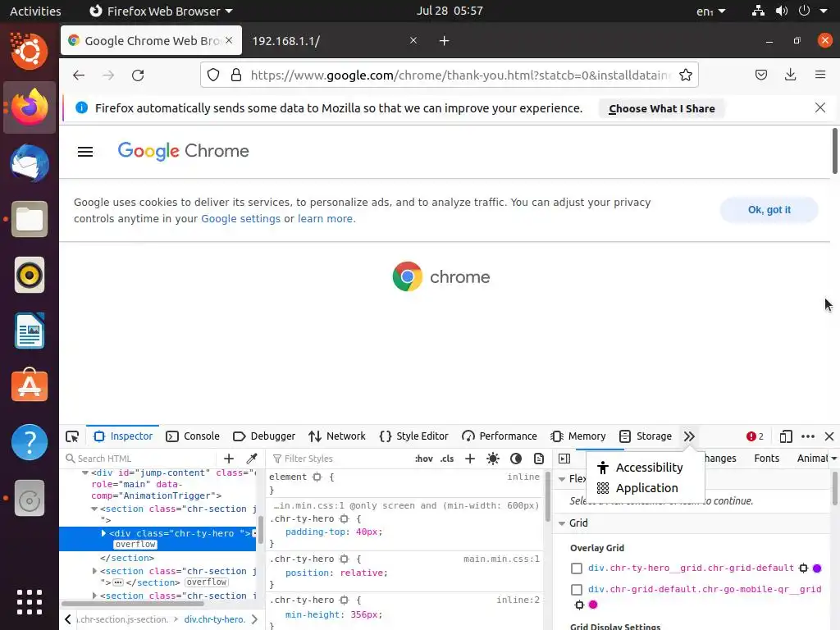View site security lock information
The width and height of the screenshot is (840, 630).
tap(236, 75)
